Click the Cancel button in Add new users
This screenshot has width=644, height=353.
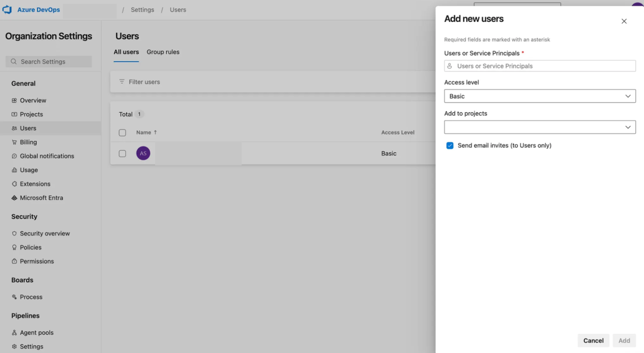click(x=593, y=340)
